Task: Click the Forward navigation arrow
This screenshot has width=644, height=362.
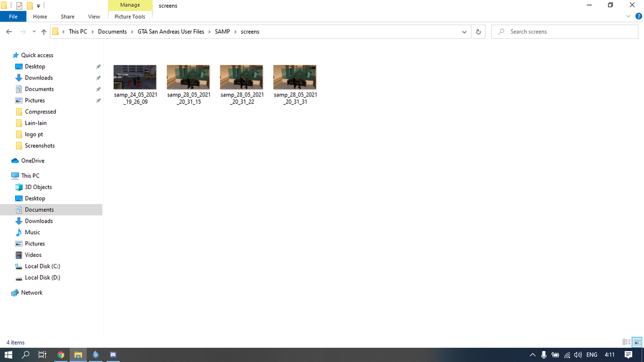Action: click(x=23, y=32)
